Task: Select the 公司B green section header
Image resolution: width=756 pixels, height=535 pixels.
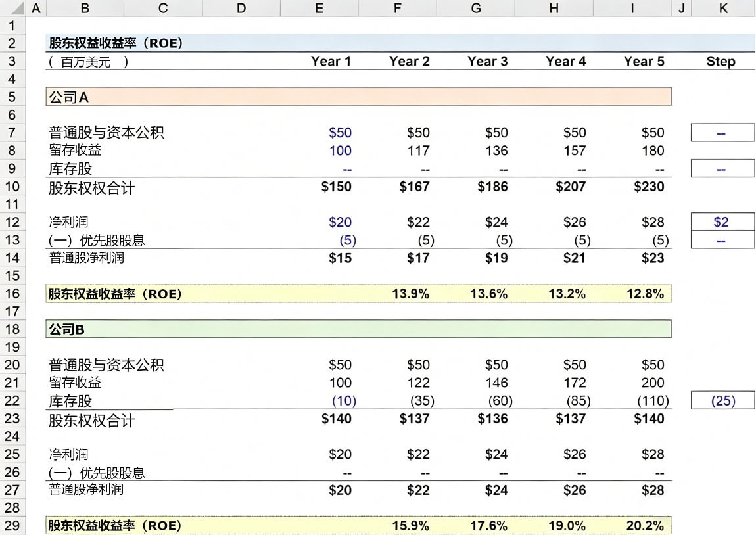Action: pos(358,329)
